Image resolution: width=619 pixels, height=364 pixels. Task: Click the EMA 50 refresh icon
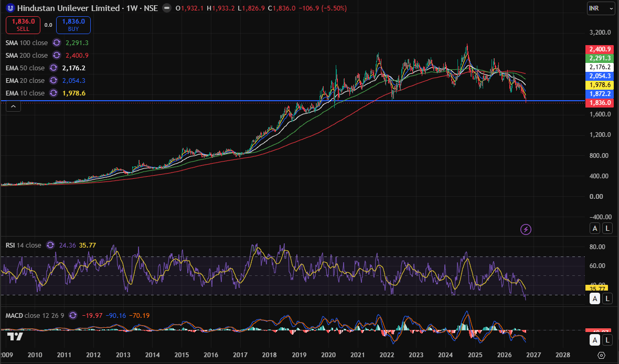(x=54, y=68)
